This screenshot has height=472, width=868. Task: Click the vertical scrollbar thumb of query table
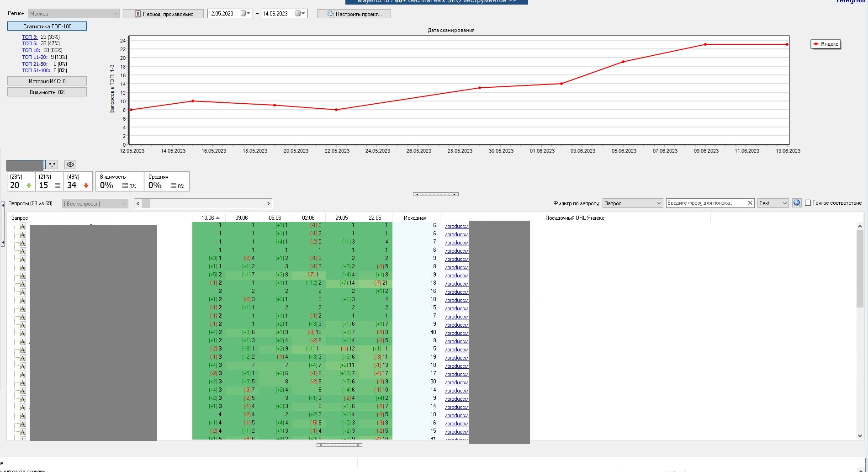pos(859,270)
